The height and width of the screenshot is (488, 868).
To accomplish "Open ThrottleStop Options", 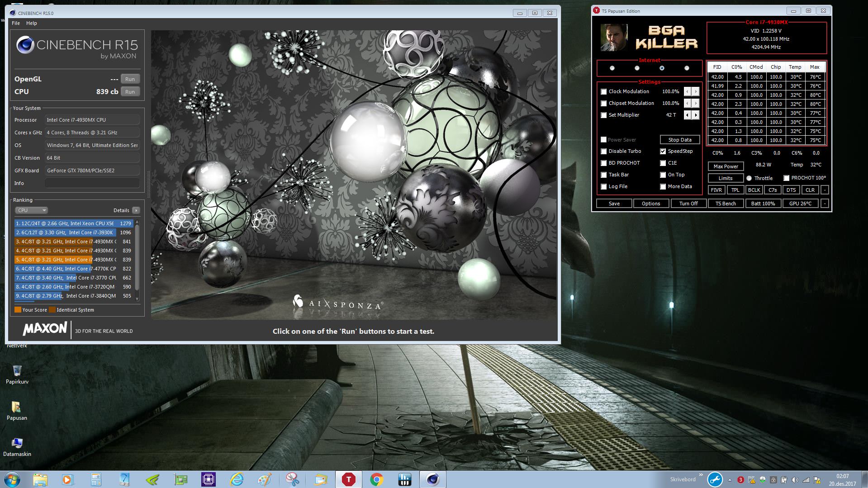I will 651,204.
